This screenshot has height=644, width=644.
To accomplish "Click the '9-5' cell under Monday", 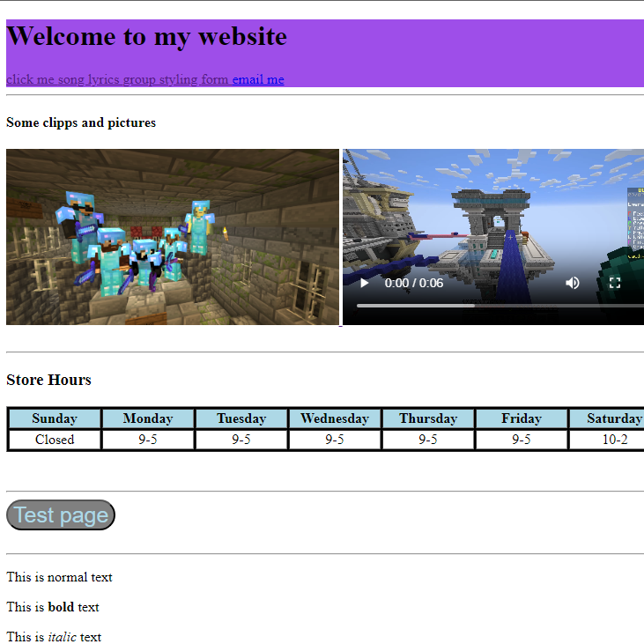I will [148, 440].
